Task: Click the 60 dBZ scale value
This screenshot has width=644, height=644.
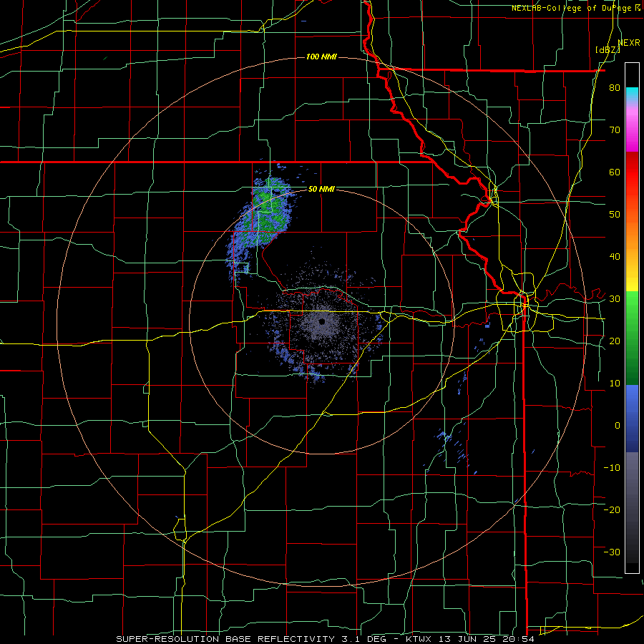Action: (x=615, y=172)
